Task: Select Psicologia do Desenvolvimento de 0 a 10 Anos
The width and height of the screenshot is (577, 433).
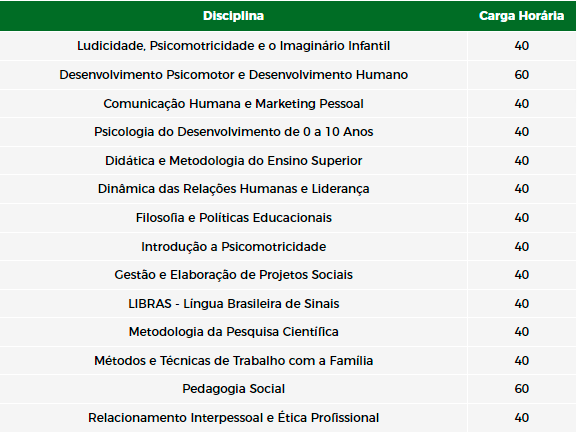Action: 233,132
